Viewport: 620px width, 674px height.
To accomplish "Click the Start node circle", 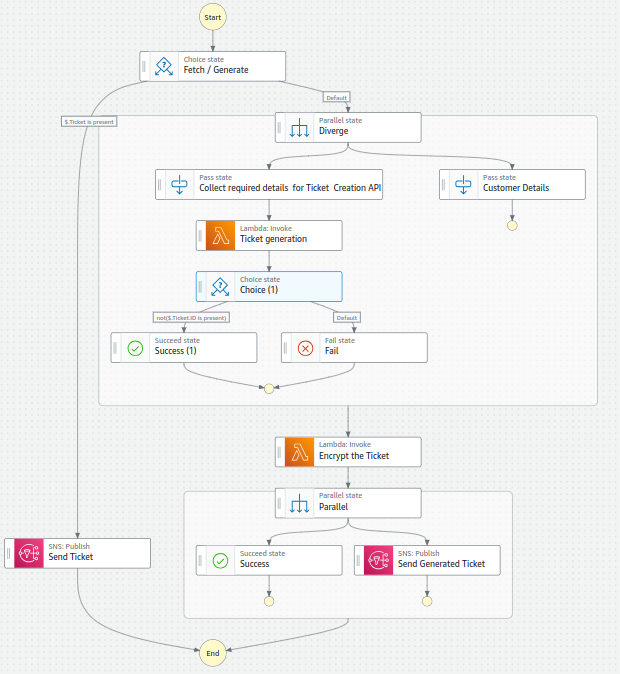I will point(212,17).
